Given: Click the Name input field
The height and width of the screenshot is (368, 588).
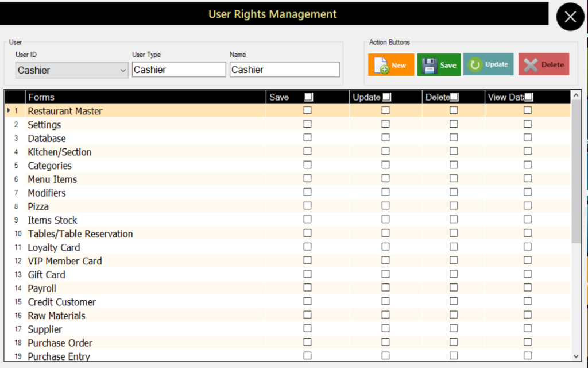Looking at the screenshot, I should tap(284, 70).
